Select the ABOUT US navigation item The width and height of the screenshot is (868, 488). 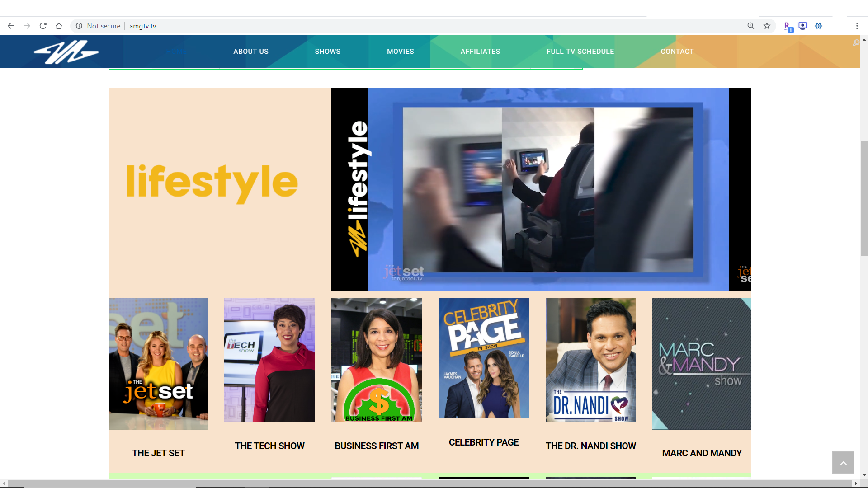(250, 51)
